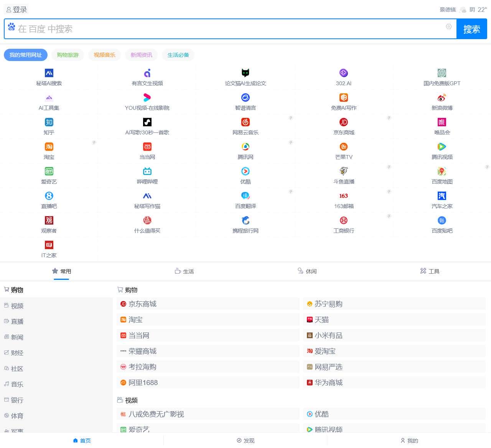The image size is (491, 448).
Task: Open the 百度贴吧 icon
Action: tap(442, 220)
